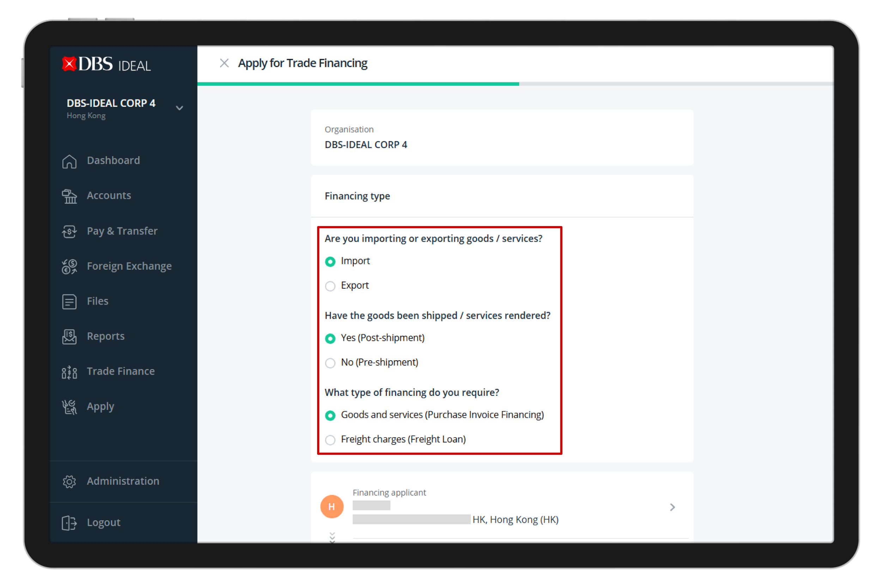Select the Export radio button
The height and width of the screenshot is (588, 882).
[330, 286]
